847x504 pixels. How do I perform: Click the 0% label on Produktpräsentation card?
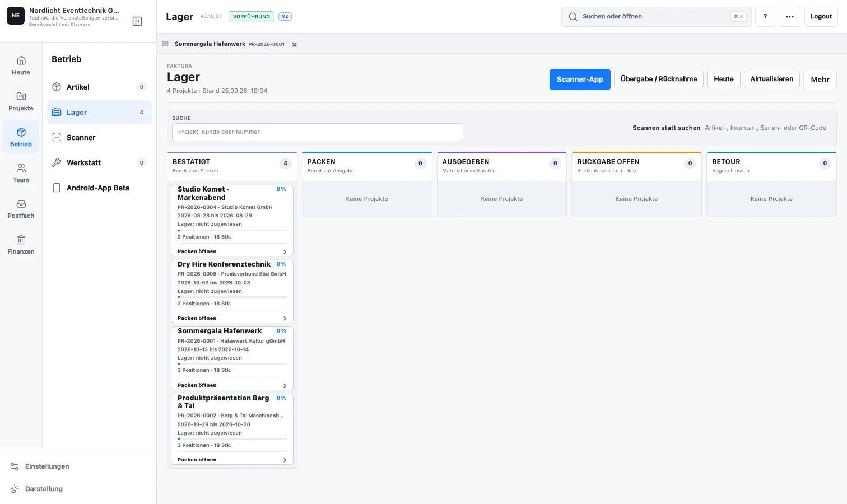coord(281,398)
